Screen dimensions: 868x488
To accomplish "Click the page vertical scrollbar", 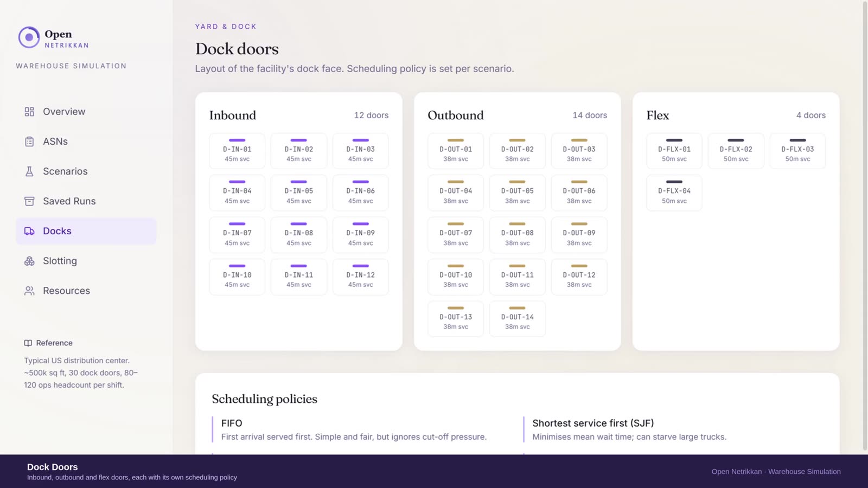I will (x=865, y=227).
